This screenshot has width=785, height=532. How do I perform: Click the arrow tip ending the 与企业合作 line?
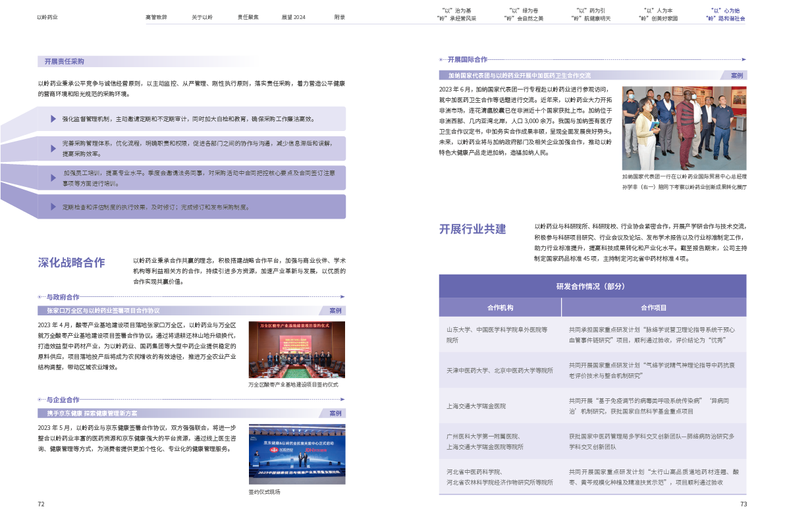342,400
